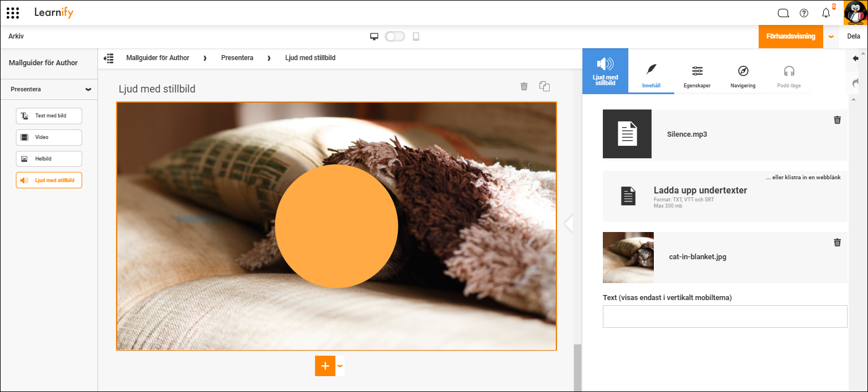The width and height of the screenshot is (868, 392).
Task: Click the Silence.mp3 file icon
Action: 627,134
